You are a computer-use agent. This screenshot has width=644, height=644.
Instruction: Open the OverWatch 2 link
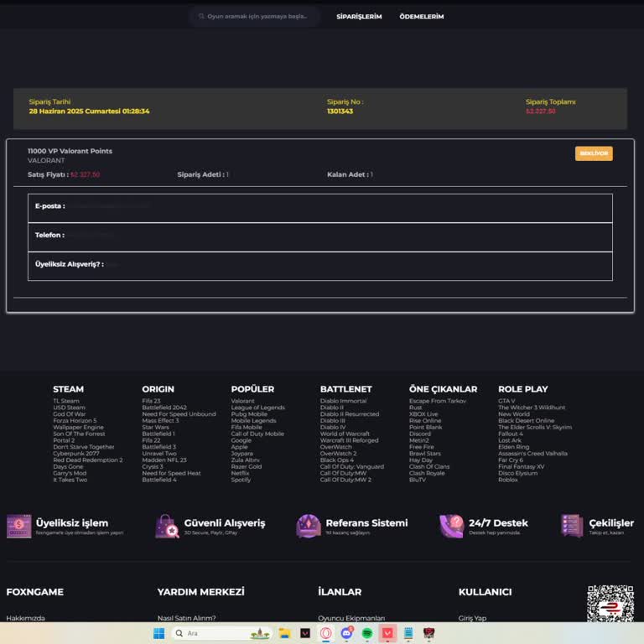point(338,454)
